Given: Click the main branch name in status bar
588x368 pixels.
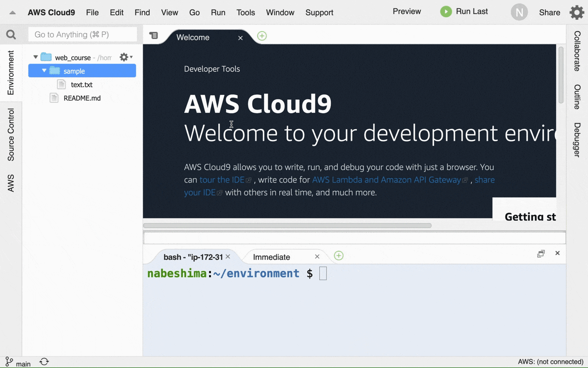Looking at the screenshot, I should tap(23, 364).
